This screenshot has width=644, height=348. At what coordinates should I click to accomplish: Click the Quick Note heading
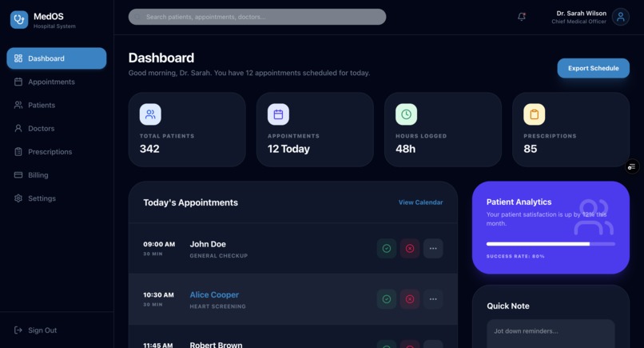click(x=508, y=306)
